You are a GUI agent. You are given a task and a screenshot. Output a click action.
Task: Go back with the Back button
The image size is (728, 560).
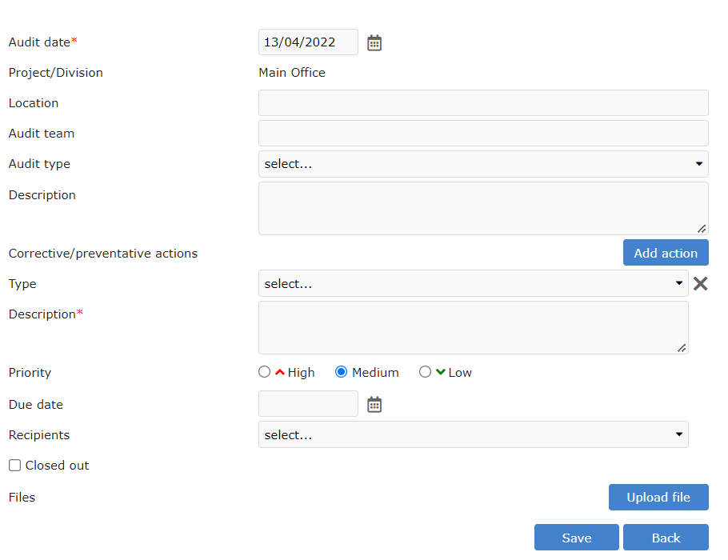click(666, 538)
